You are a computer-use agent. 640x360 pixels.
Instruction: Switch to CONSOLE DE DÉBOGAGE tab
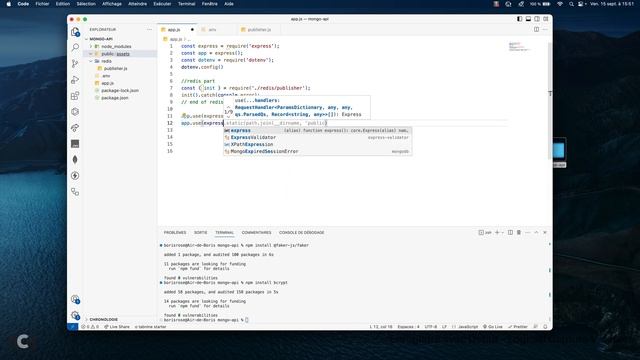pos(302,232)
